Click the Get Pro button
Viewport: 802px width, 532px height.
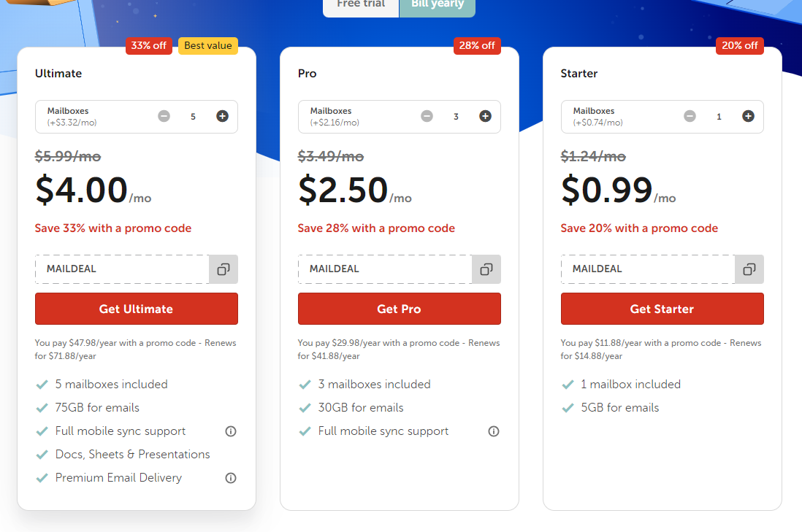(399, 309)
